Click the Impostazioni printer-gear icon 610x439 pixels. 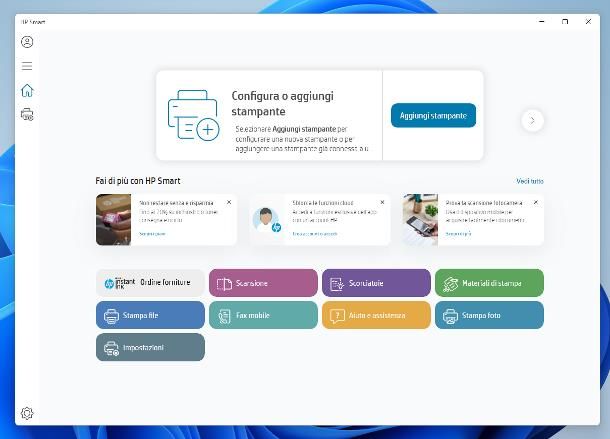(111, 348)
